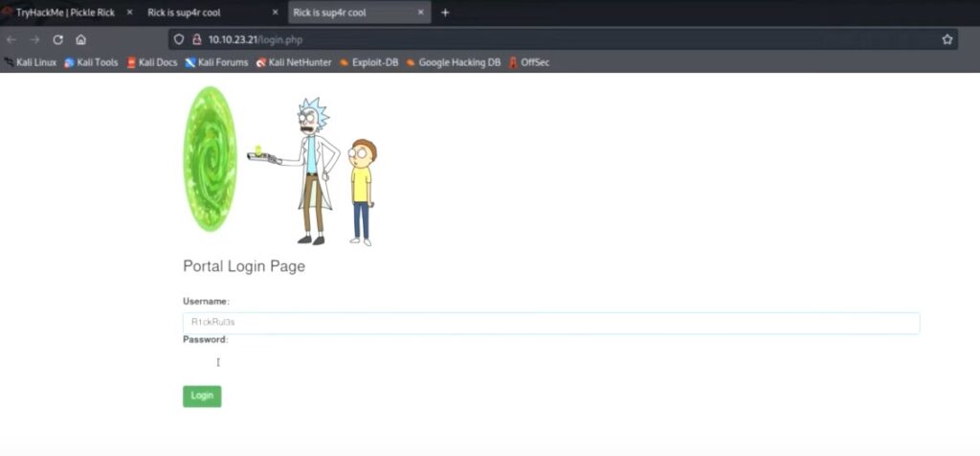Reload the current page

tap(57, 39)
